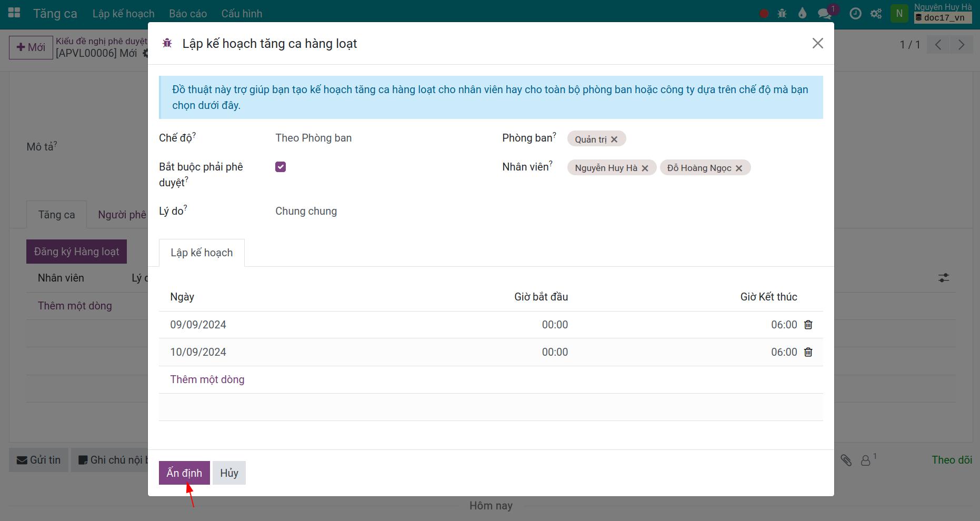Select the Lập kế hoạch tab
Image resolution: width=980 pixels, height=521 pixels.
coord(202,253)
